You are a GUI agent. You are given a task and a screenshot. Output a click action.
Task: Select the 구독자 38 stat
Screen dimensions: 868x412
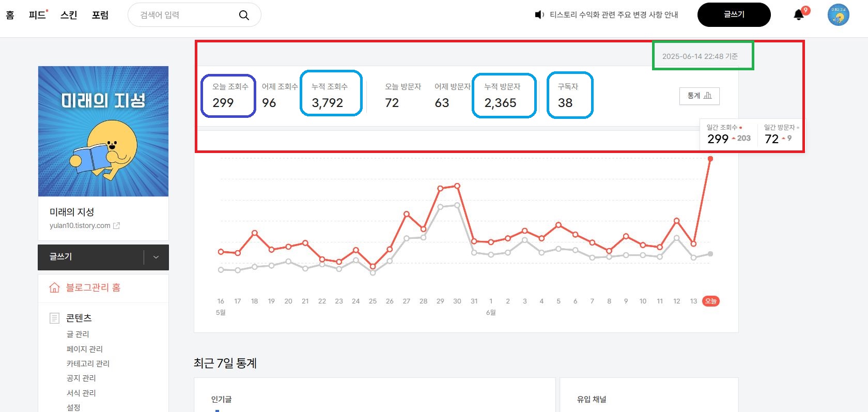click(x=568, y=96)
